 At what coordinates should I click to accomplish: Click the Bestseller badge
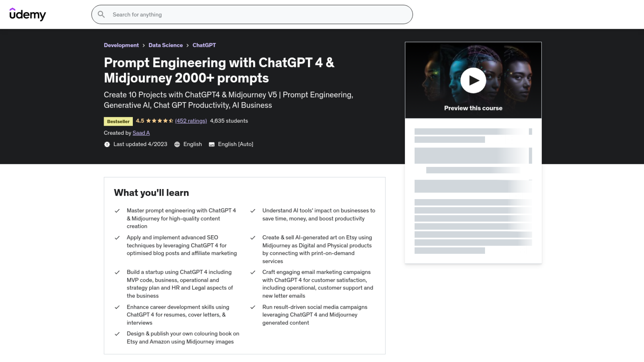(x=118, y=121)
